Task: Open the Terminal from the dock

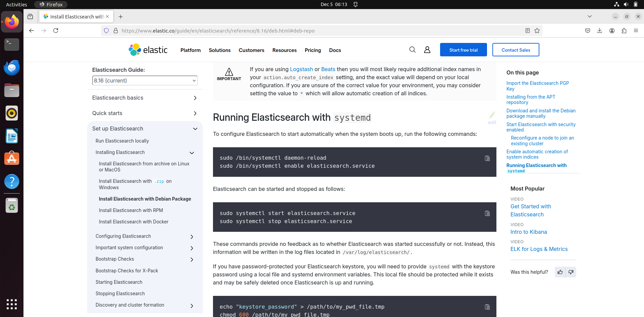Action: 12,44
